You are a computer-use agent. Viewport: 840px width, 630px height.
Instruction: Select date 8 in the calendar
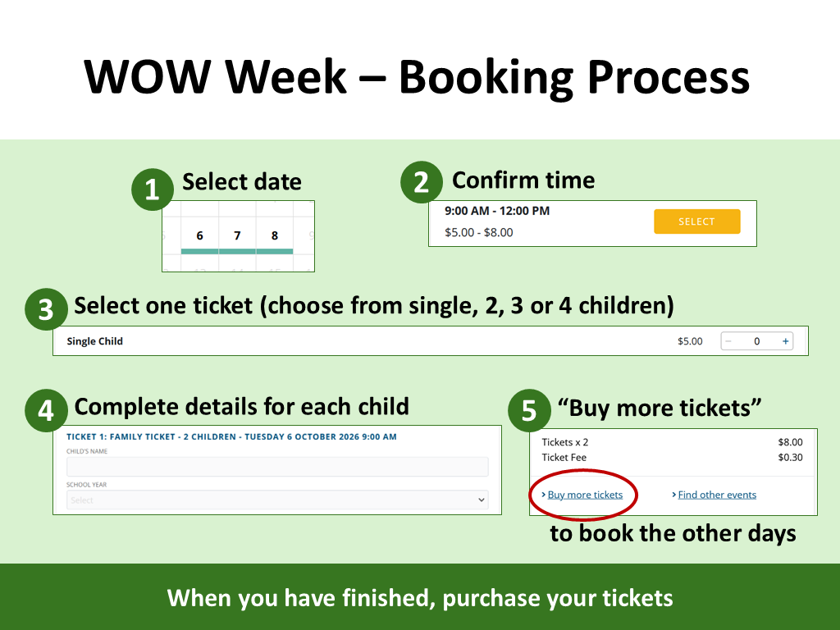pyautogui.click(x=275, y=235)
